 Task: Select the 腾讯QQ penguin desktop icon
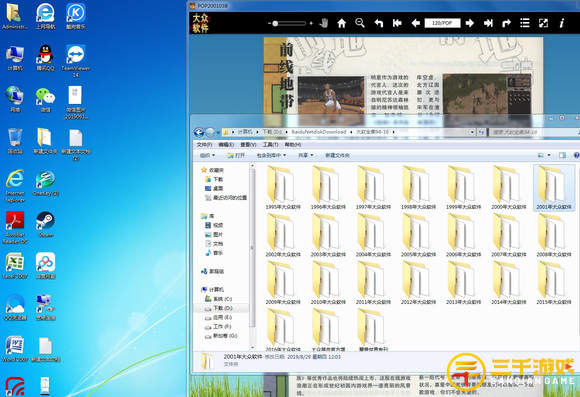45,58
